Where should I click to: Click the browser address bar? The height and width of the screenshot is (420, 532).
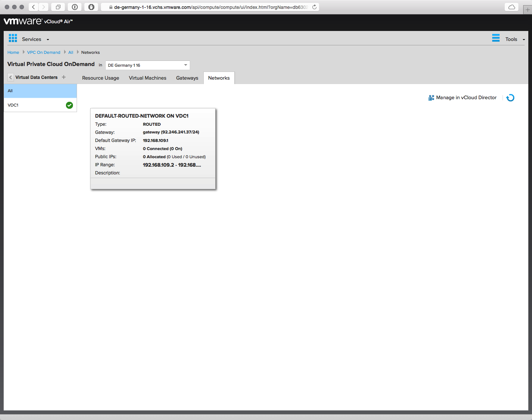[x=210, y=7]
